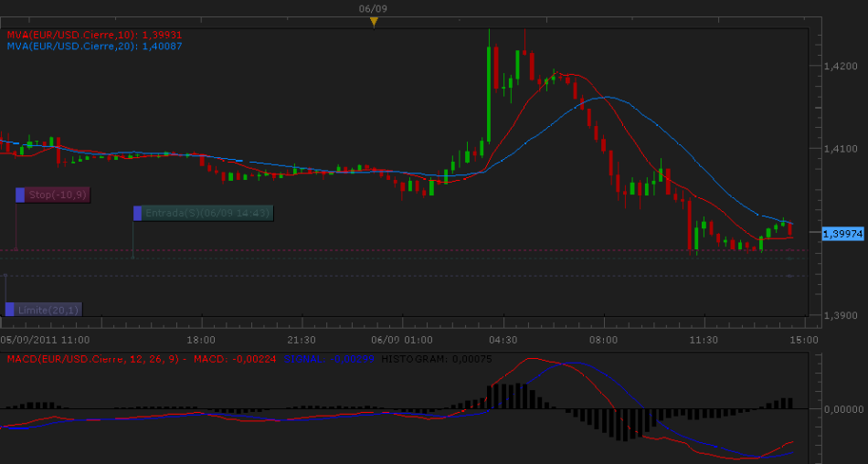Click the 1,4100 price axis label
868x464 pixels.
[x=840, y=149]
